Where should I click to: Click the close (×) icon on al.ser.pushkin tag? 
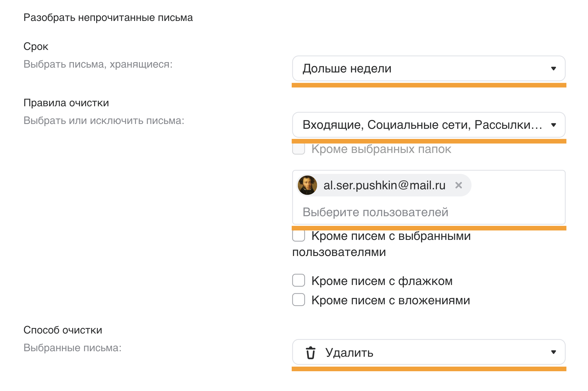pos(459,185)
